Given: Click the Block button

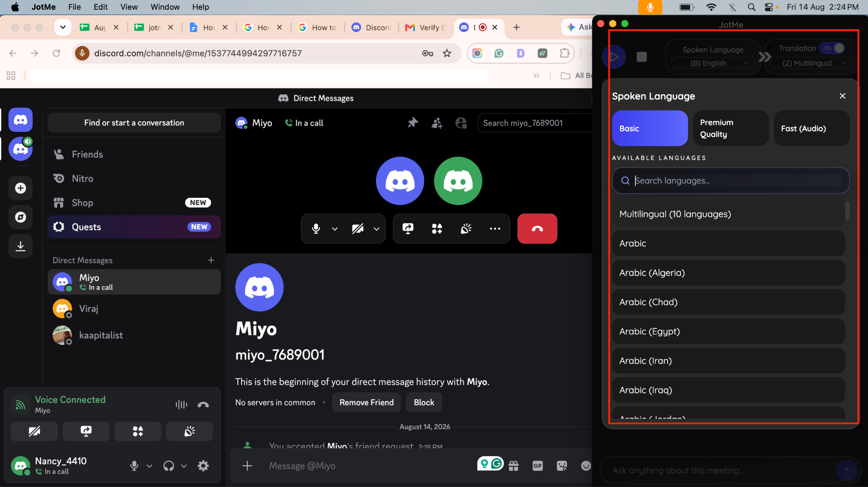Looking at the screenshot, I should (x=424, y=403).
